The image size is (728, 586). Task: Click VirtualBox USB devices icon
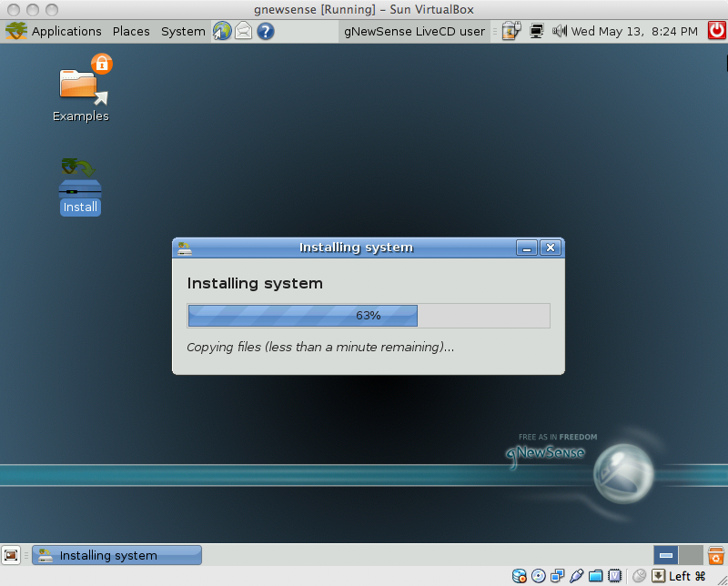[576, 576]
